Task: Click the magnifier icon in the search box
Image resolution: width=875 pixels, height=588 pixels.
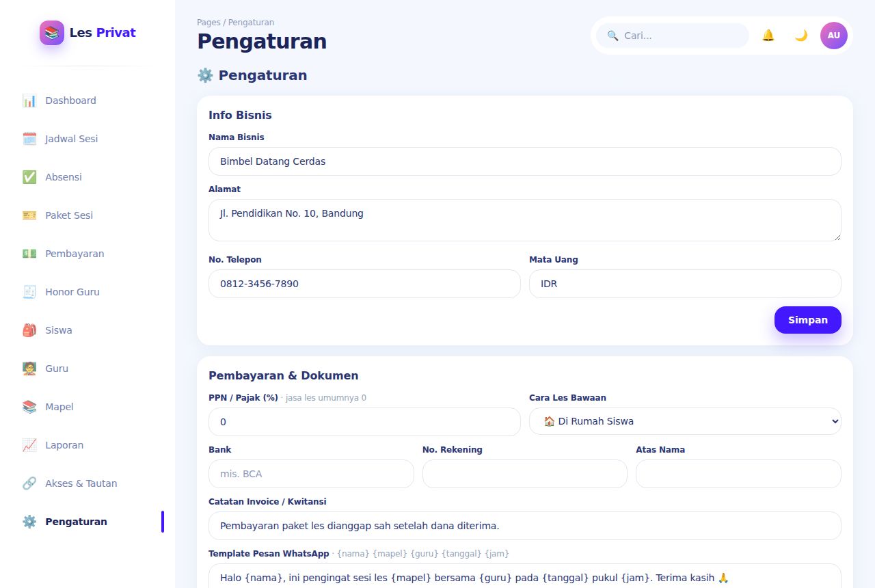Action: pyautogui.click(x=612, y=36)
